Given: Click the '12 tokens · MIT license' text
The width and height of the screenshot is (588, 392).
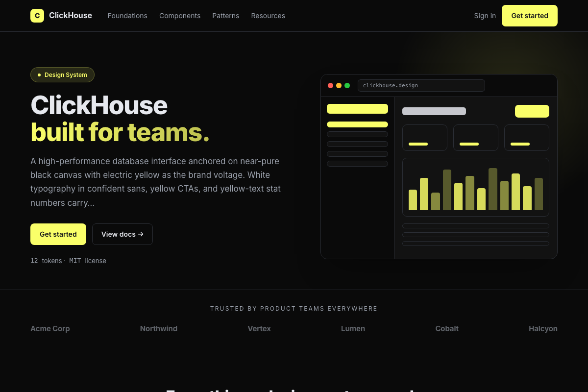Looking at the screenshot, I should tap(68, 261).
